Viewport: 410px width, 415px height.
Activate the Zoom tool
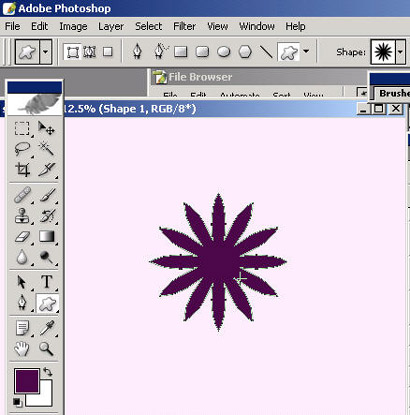point(46,349)
